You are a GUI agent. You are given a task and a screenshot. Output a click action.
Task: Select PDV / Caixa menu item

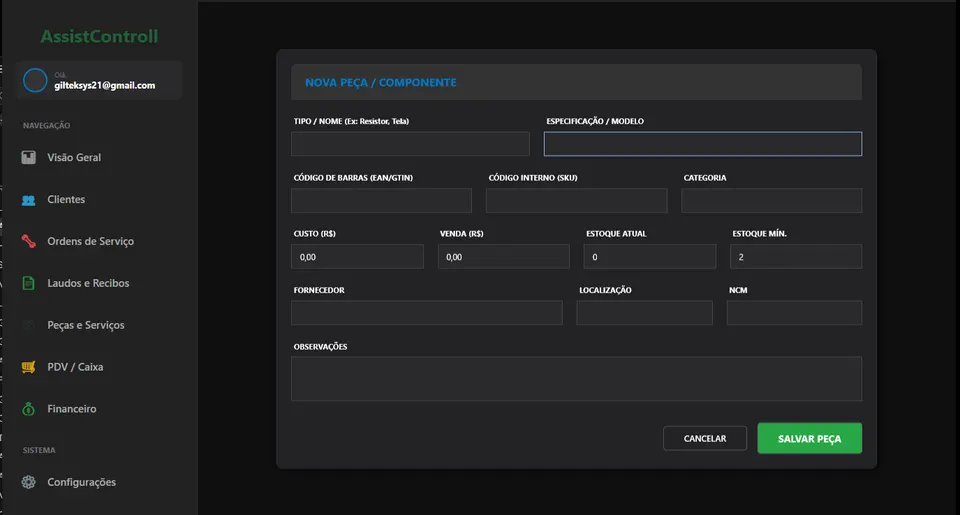(75, 367)
